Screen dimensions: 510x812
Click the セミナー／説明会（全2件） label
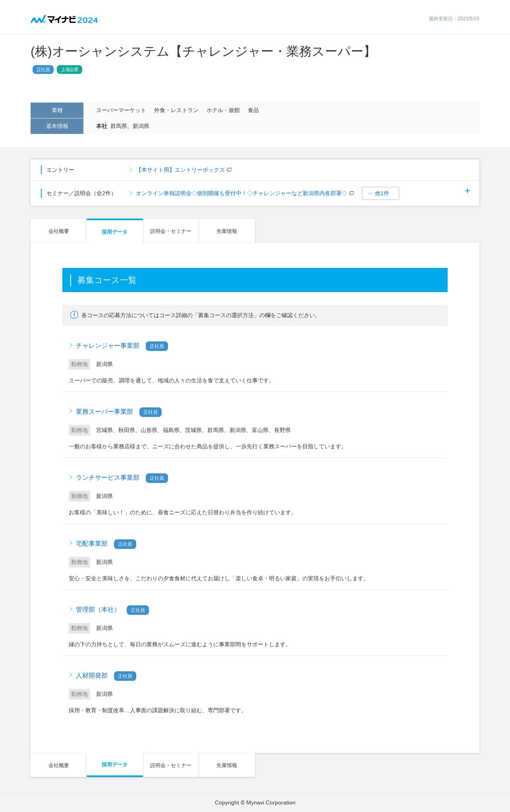81,193
